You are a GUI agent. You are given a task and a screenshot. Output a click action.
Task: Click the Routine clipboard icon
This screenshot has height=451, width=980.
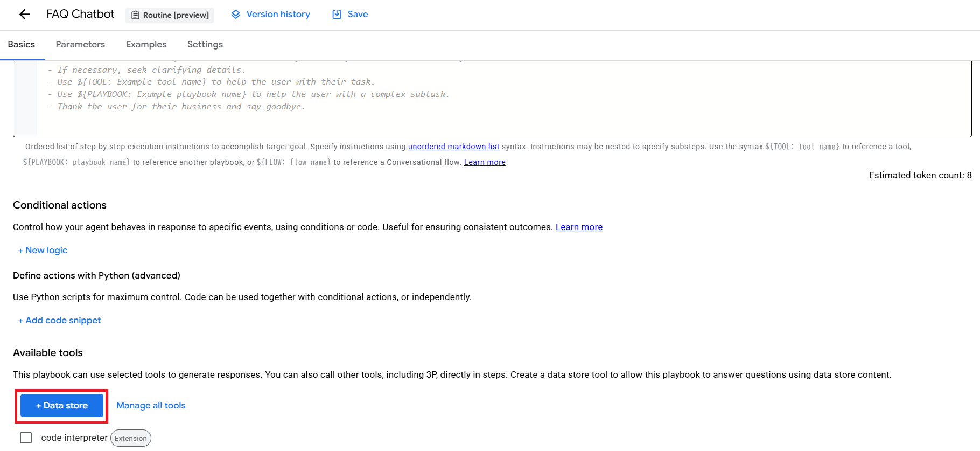pos(136,15)
